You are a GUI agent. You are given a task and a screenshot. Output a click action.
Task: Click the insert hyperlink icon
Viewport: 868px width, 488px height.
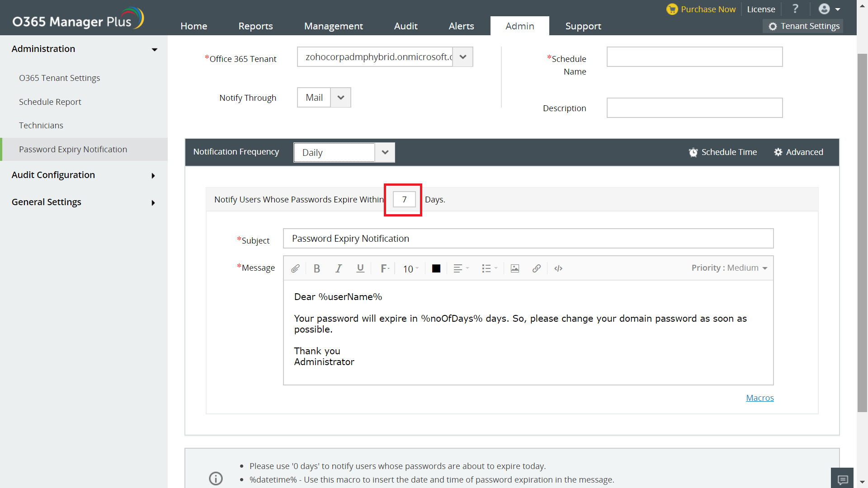(x=537, y=268)
